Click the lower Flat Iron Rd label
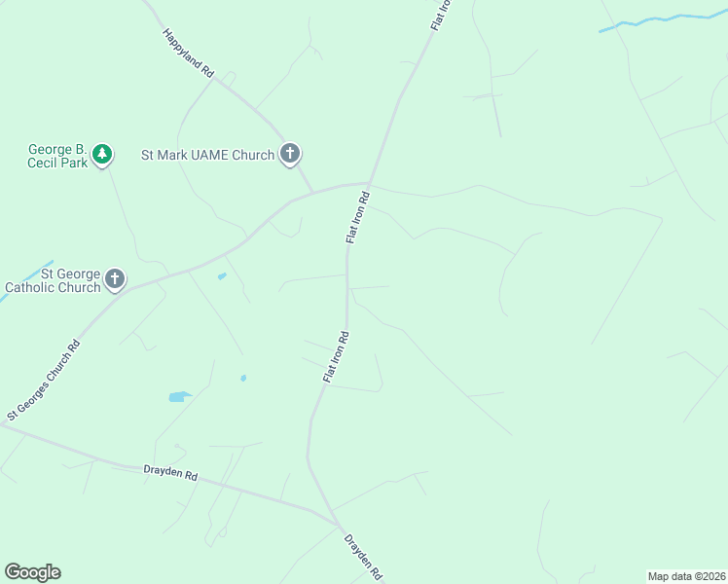Screen dimensions: 728x584 pyautogui.click(x=336, y=357)
